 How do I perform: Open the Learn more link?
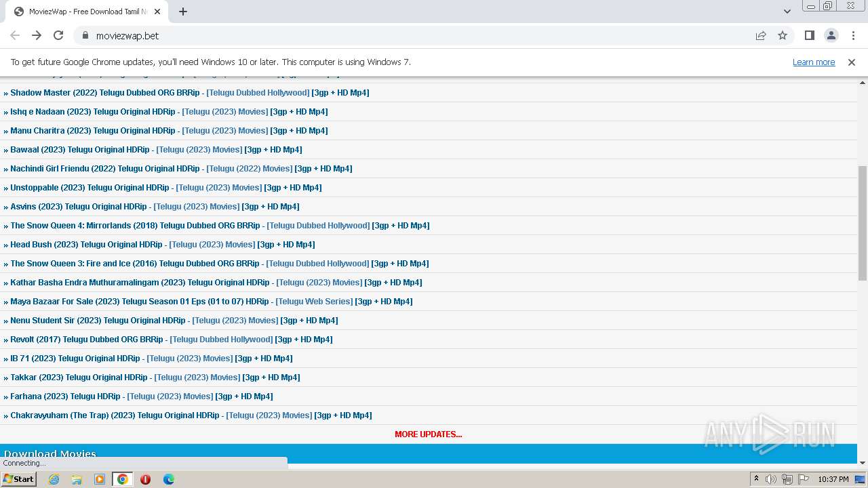click(814, 62)
